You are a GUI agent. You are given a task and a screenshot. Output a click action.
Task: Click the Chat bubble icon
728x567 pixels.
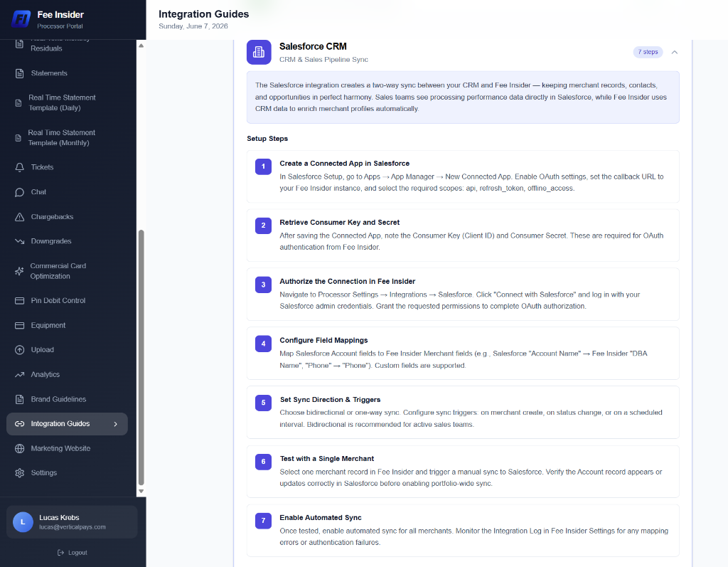point(19,192)
